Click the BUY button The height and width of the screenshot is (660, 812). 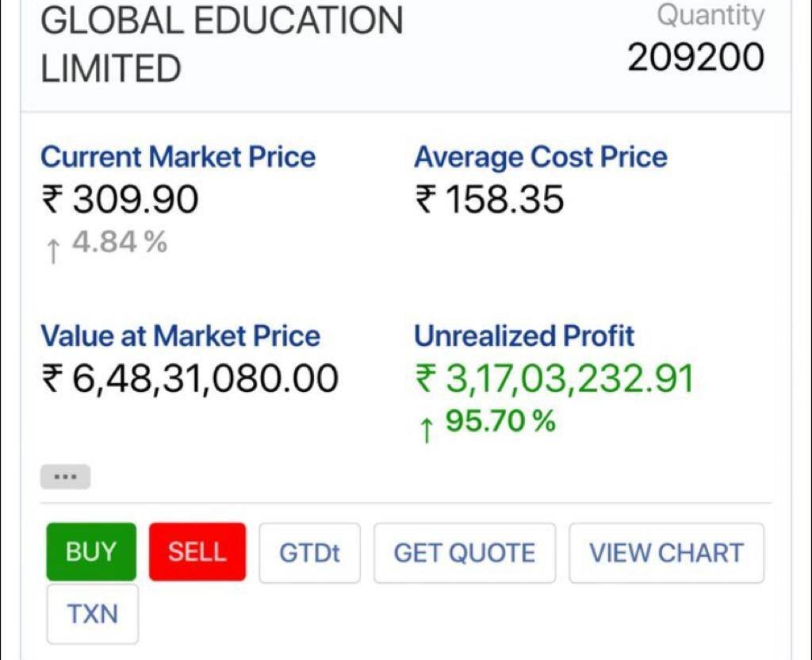(91, 552)
